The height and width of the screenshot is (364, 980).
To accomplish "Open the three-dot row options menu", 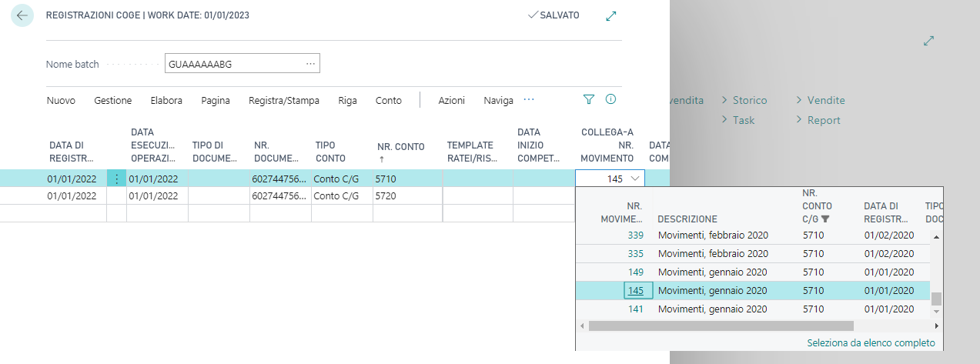I will click(116, 179).
